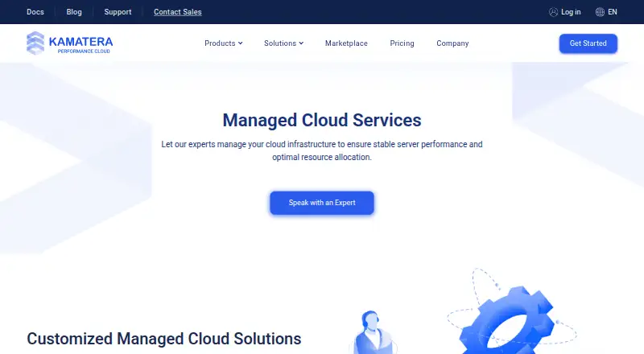Click the Log in link
Viewport: 644px width, 354px height.
[x=571, y=12]
